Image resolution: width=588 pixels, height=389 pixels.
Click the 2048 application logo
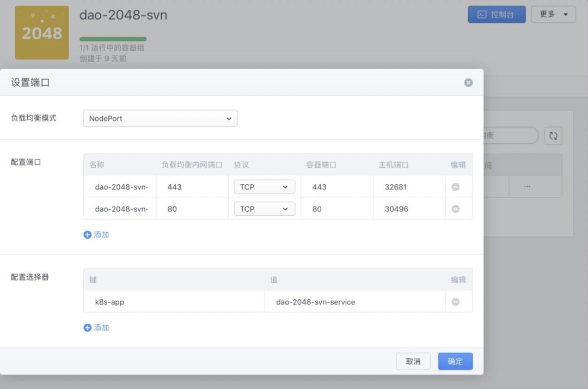tap(42, 33)
